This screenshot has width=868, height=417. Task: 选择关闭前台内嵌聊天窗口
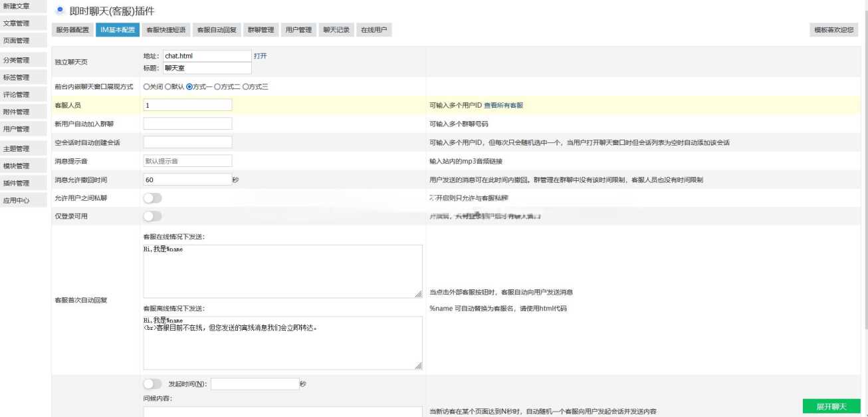coord(145,86)
